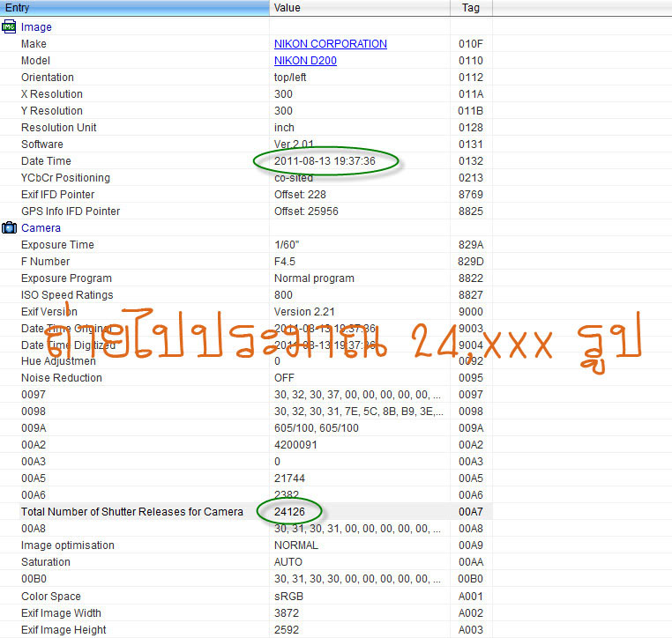Screen dimensions: 672x638
Task: Sort by the Entry column header
Action: click(132, 8)
